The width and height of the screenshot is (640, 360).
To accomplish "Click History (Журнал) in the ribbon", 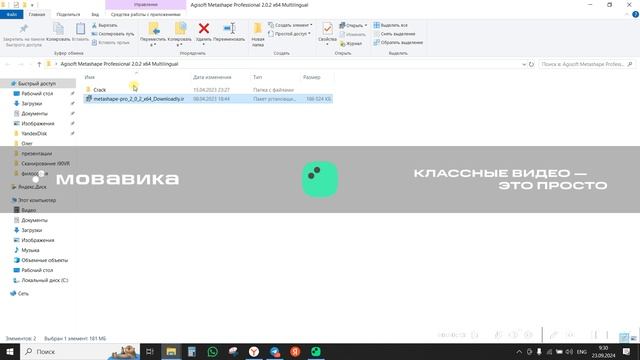I will tap(351, 43).
